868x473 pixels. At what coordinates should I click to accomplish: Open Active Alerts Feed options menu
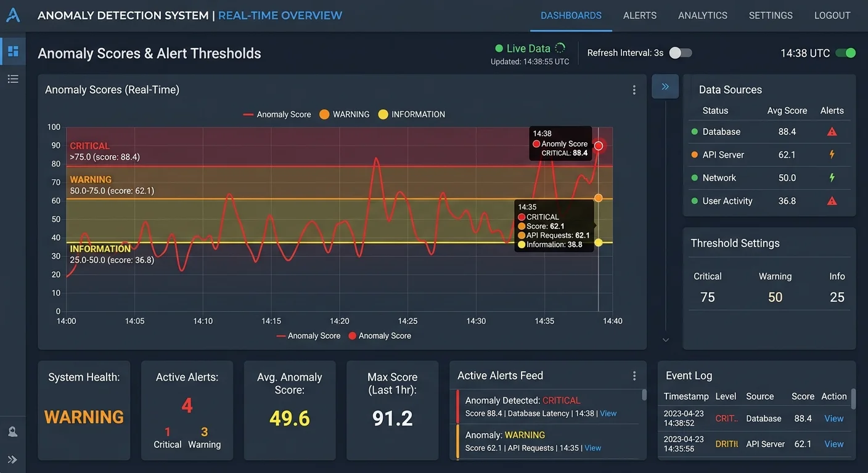coord(634,376)
